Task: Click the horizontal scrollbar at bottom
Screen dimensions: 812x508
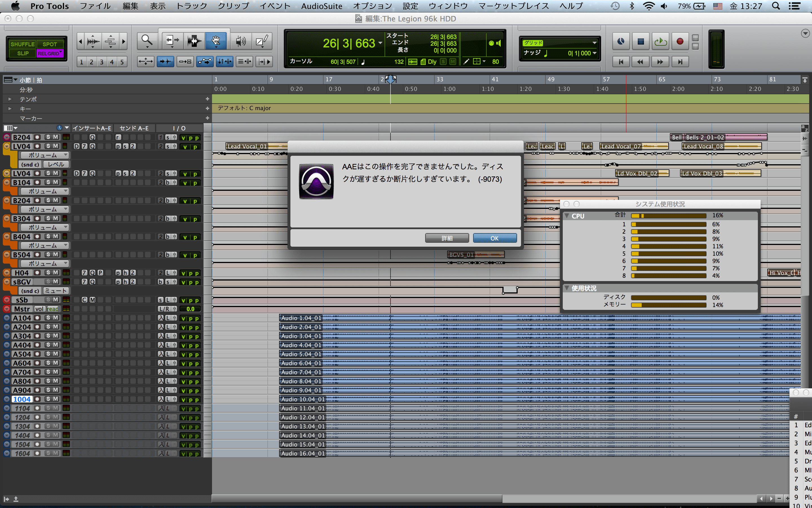Action: (x=357, y=498)
